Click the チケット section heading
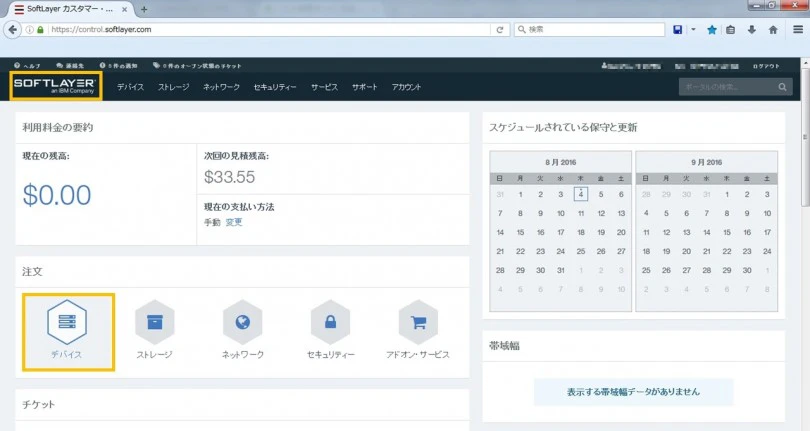Screen dimensions: 810x431 [x=38, y=404]
